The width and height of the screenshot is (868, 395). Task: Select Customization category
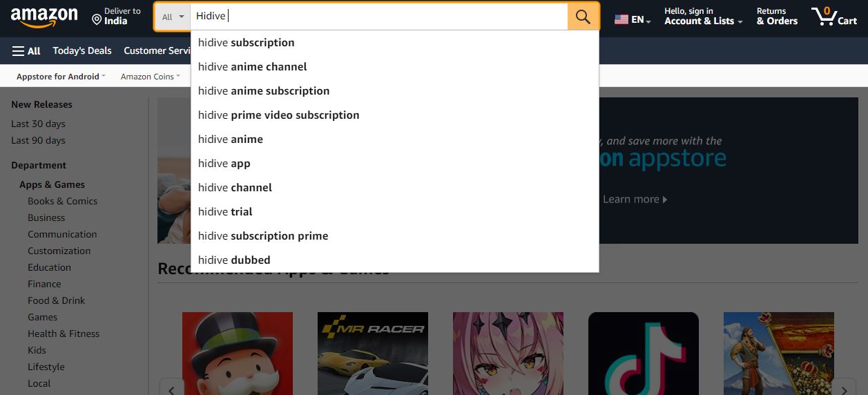[59, 251]
